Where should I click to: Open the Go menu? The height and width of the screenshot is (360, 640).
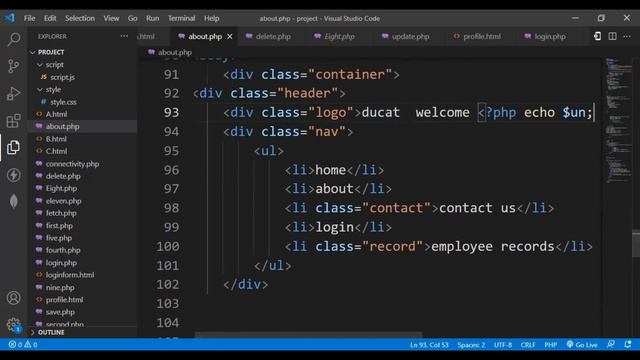click(132, 18)
